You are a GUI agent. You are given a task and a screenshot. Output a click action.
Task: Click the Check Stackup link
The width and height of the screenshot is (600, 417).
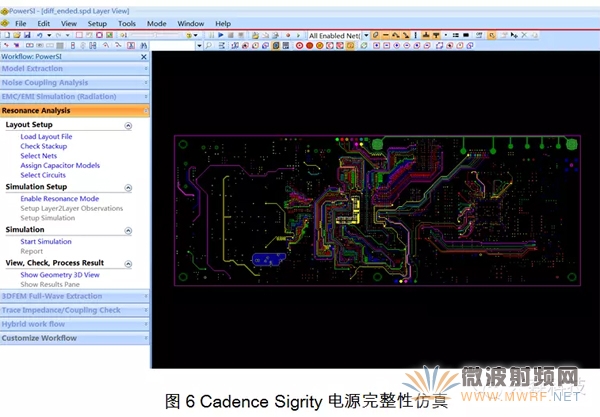coord(44,146)
